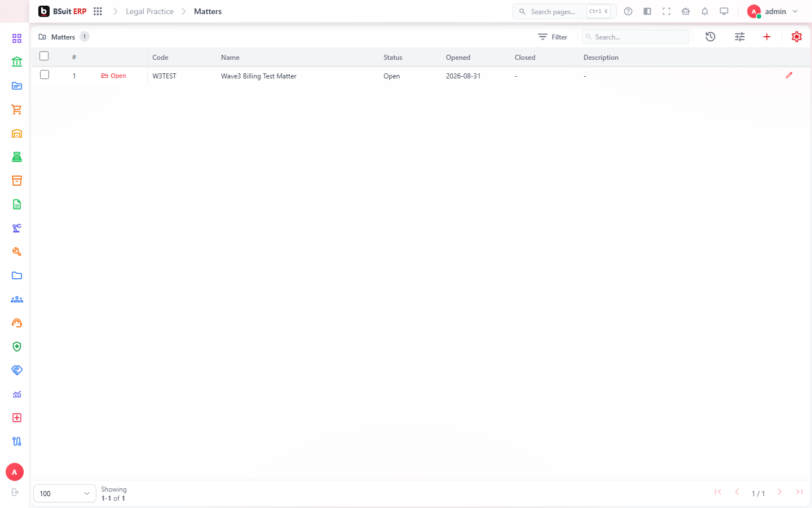Add a new matter with plus button
The height and width of the screenshot is (508, 812).
pos(767,37)
